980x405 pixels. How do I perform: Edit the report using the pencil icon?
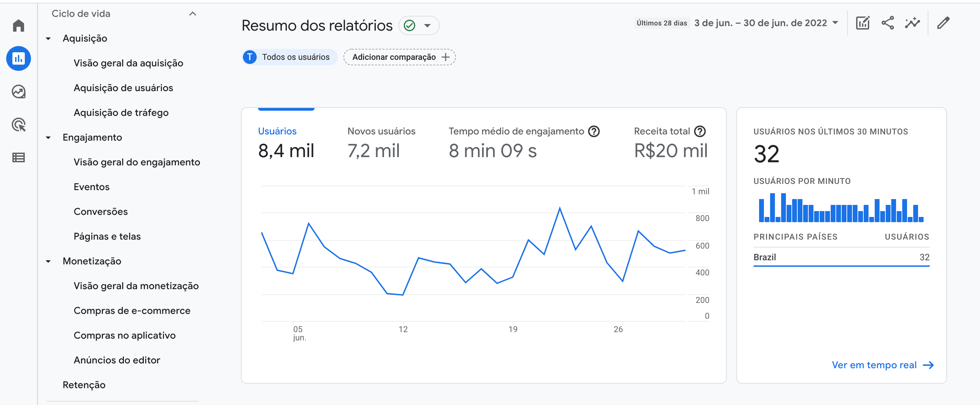pos(944,23)
